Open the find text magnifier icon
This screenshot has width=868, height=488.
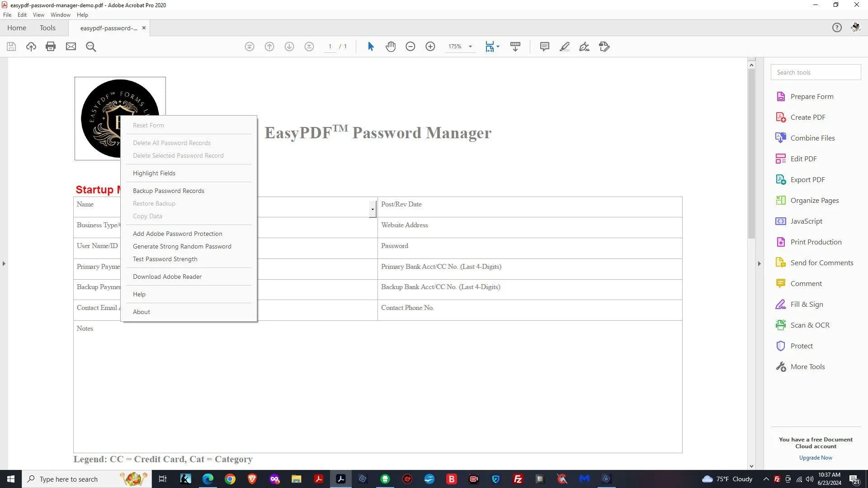tap(91, 47)
